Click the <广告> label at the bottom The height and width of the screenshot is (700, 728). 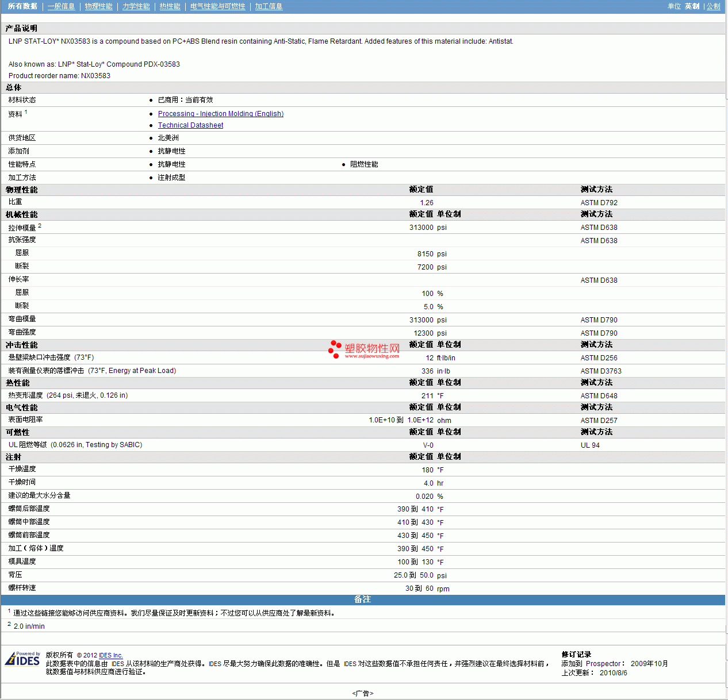(x=363, y=694)
